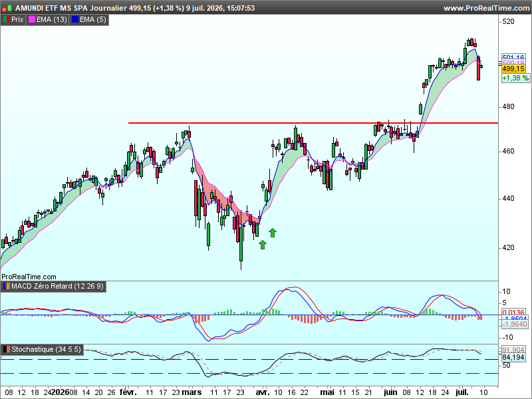532x399 pixels.
Task: Click the MACD indicator color icon
Action: [x=7, y=287]
